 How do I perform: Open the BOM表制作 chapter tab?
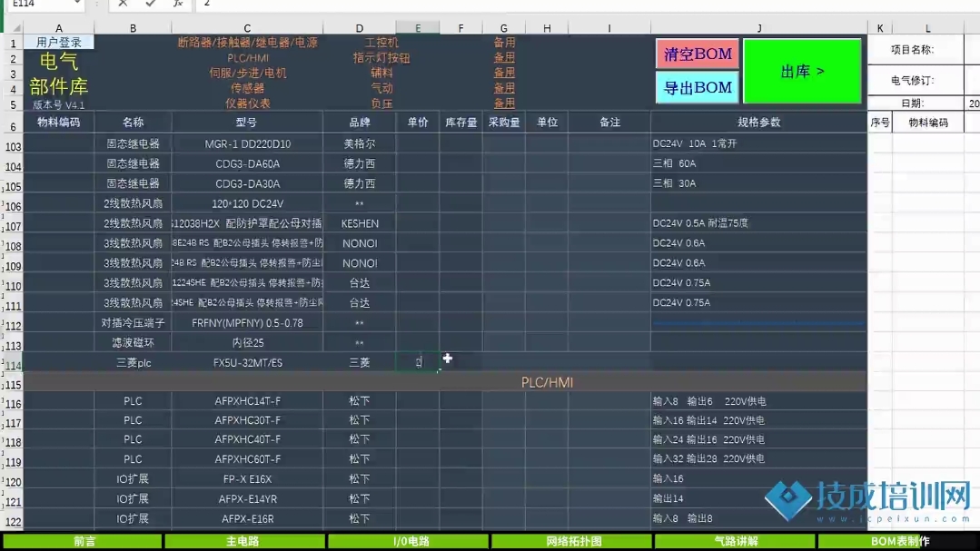pos(899,541)
